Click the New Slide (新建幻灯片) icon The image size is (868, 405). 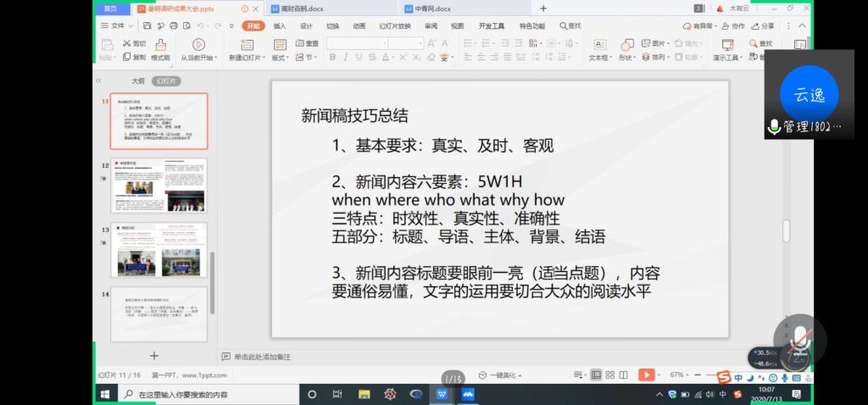pos(247,45)
